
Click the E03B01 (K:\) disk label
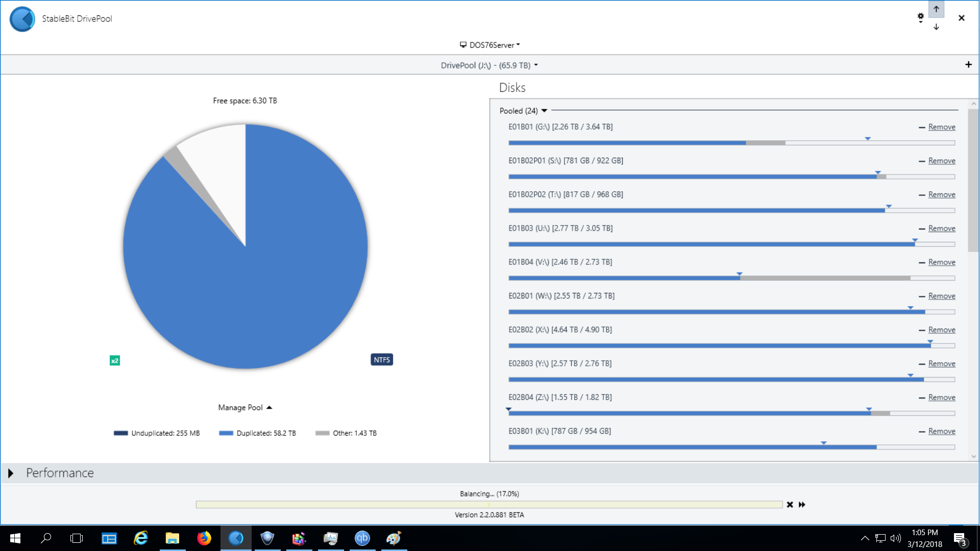tap(559, 431)
